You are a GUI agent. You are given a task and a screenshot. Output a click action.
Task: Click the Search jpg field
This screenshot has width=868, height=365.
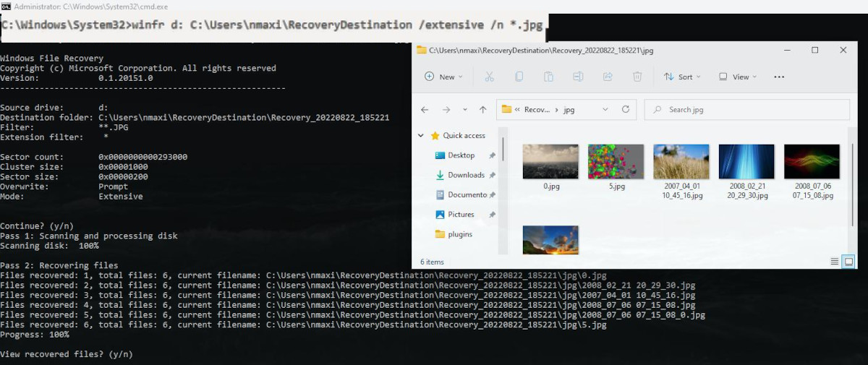[x=746, y=110]
